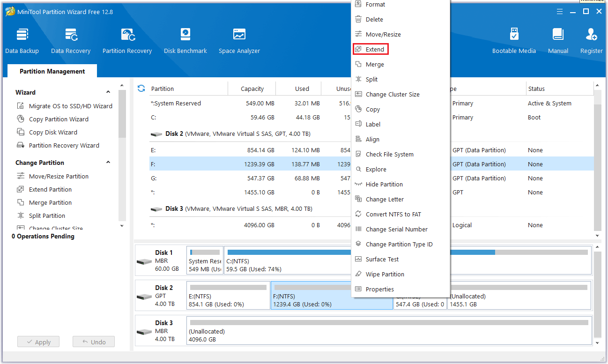
Task: Choose Extend from the context menu
Action: click(375, 49)
